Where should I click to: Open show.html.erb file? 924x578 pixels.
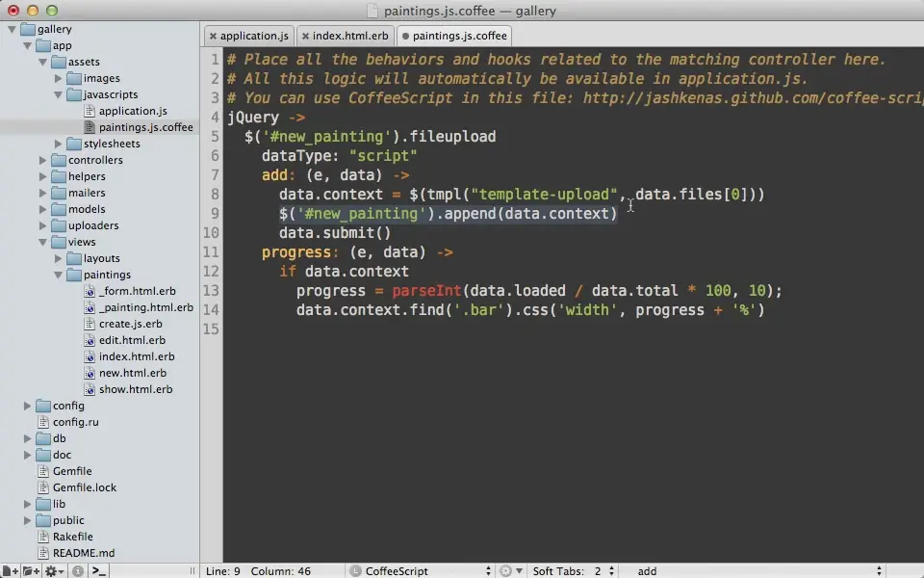[136, 389]
